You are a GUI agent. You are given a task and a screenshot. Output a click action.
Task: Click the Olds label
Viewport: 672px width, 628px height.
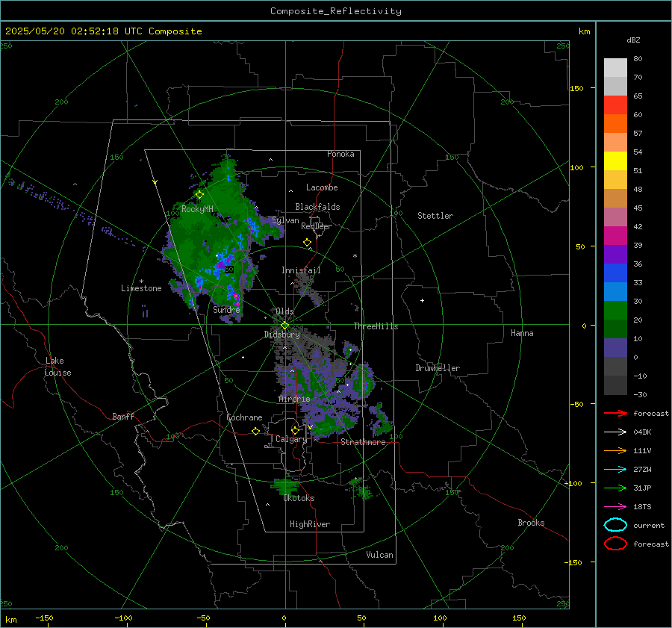click(284, 311)
